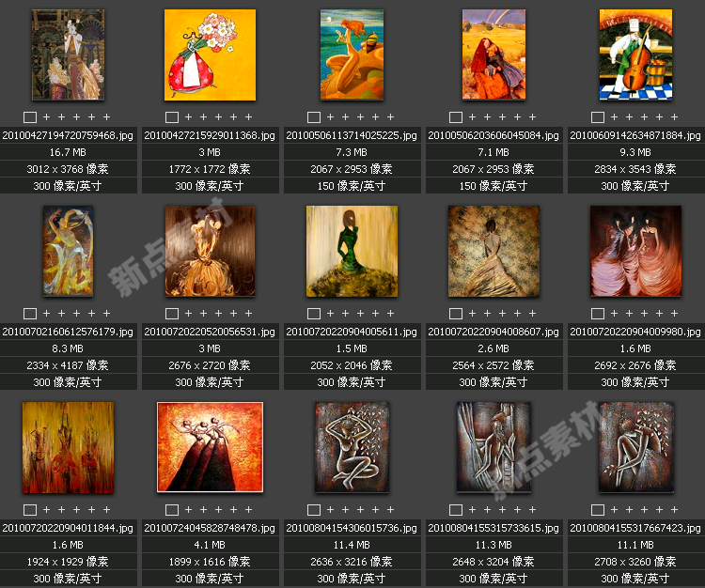This screenshot has width=705, height=588.
Task: Select filename label 20100702160612576179.jpg
Action: [68, 332]
